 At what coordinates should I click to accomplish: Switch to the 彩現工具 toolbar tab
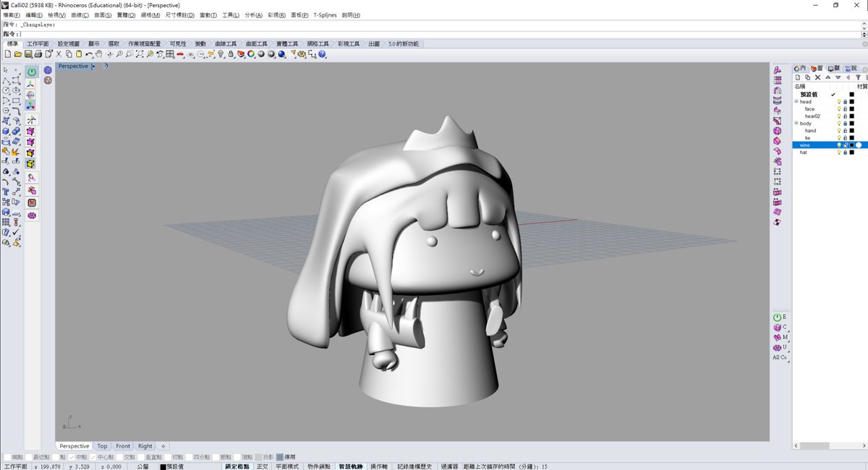point(347,43)
